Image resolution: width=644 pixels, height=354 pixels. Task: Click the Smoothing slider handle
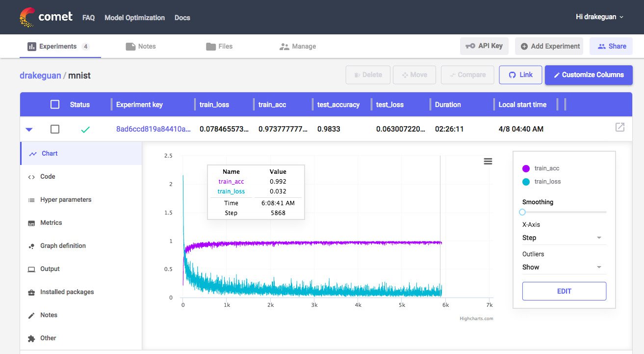522,212
